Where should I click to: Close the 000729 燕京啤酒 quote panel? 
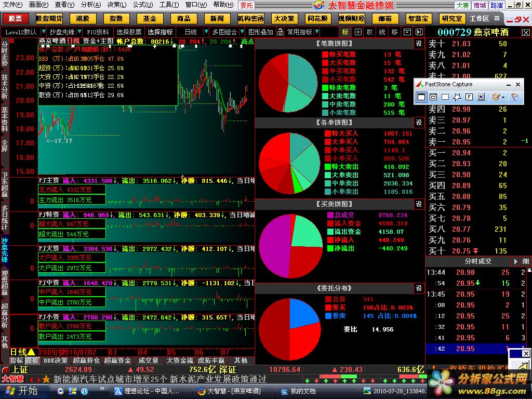click(526, 32)
